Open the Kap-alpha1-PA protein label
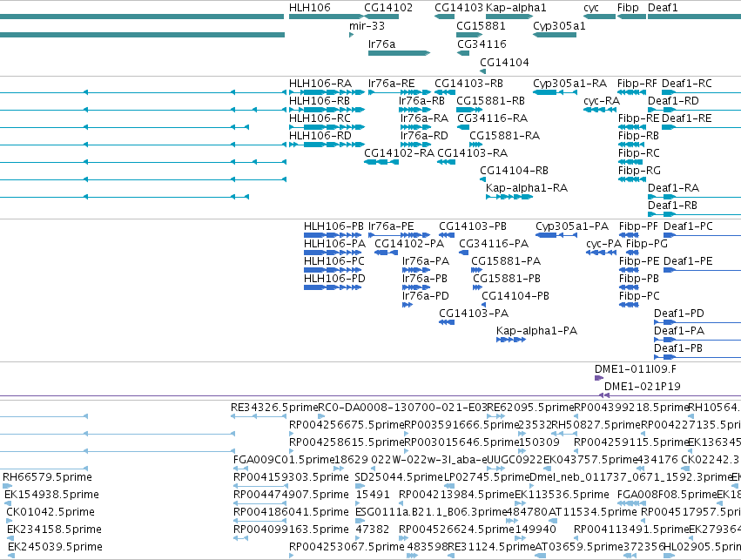 coord(537,332)
